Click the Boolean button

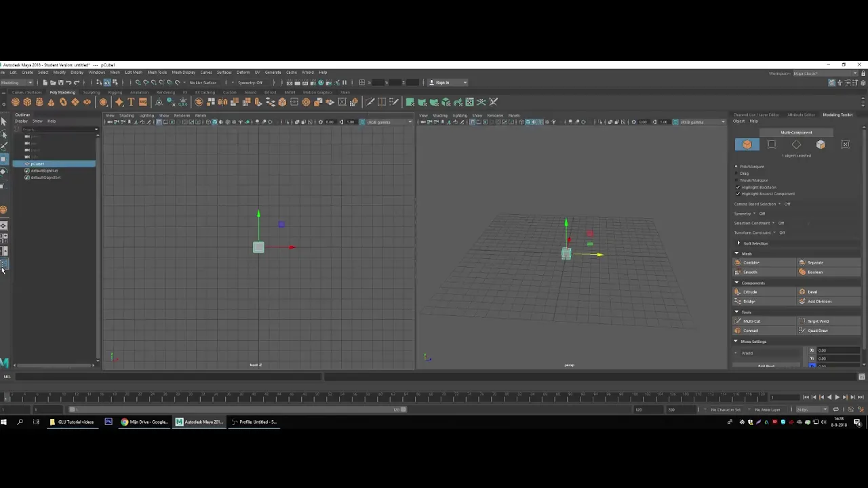829,272
